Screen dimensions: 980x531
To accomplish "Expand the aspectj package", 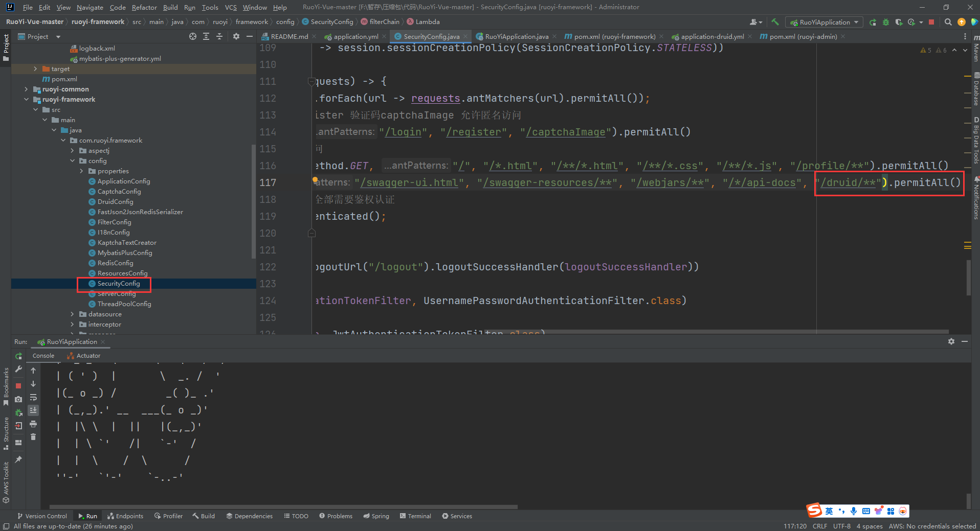I will point(72,151).
